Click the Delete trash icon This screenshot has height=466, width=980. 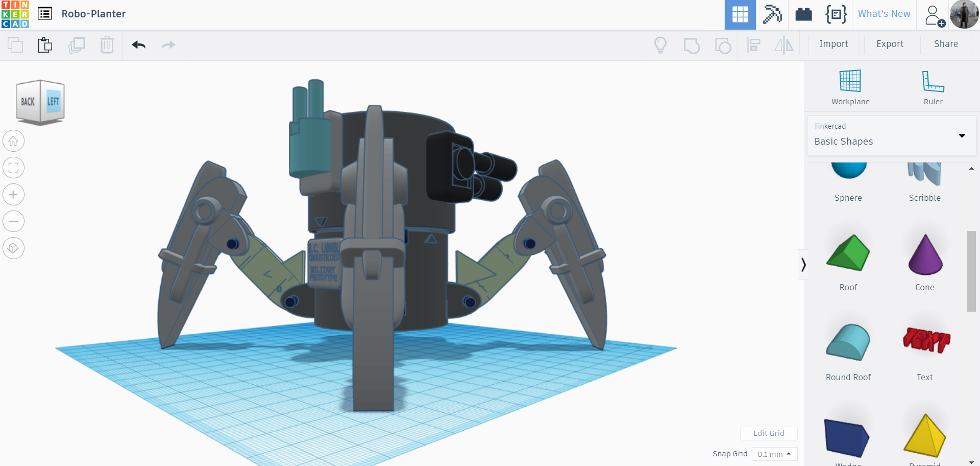click(107, 45)
